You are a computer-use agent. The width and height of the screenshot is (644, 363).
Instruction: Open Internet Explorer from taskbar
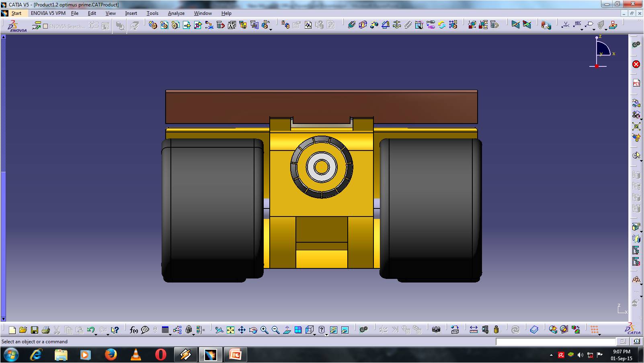(x=36, y=355)
